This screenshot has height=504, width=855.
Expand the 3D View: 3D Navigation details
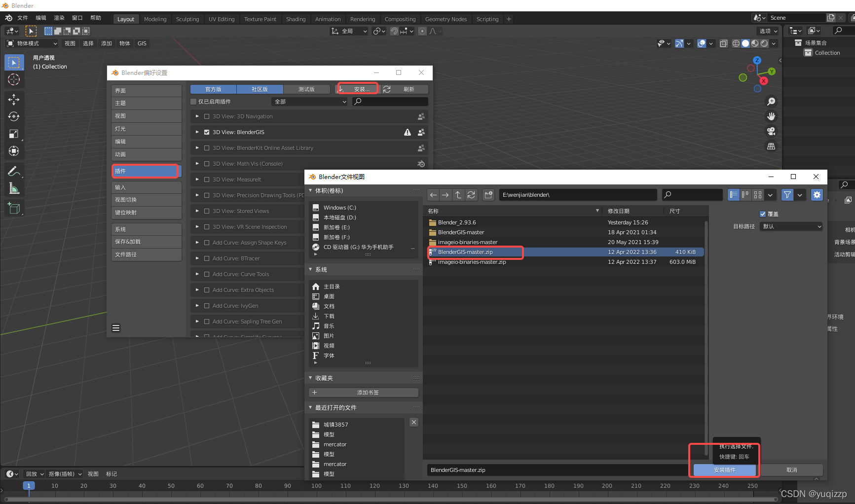pyautogui.click(x=197, y=116)
